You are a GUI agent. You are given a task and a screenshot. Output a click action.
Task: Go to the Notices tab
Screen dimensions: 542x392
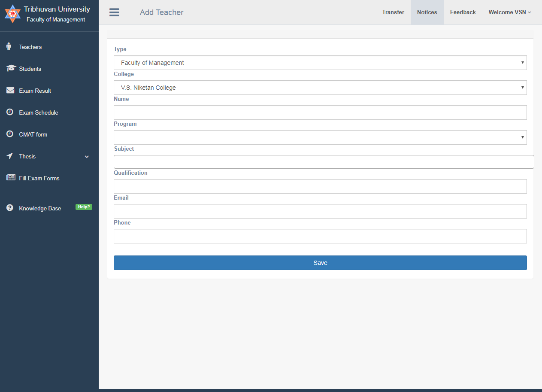point(427,12)
